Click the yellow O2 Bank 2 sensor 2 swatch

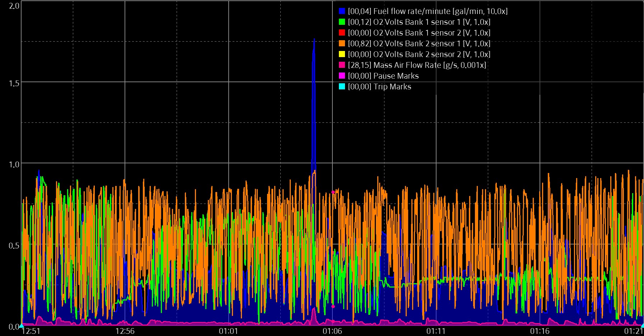tap(342, 54)
